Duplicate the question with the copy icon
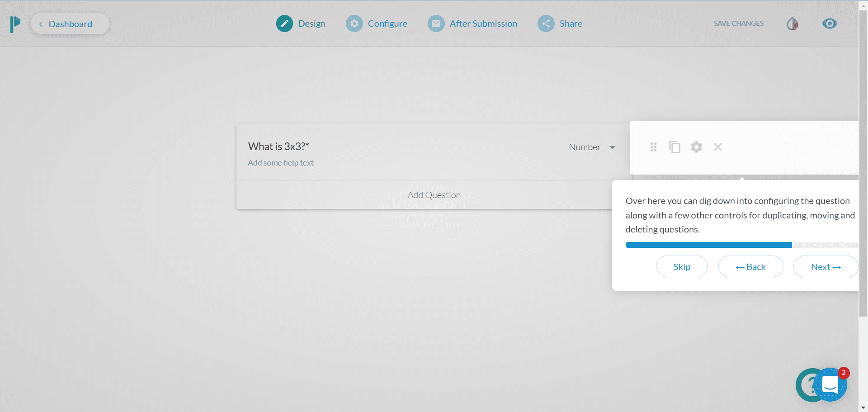This screenshot has height=412, width=868. coord(675,147)
